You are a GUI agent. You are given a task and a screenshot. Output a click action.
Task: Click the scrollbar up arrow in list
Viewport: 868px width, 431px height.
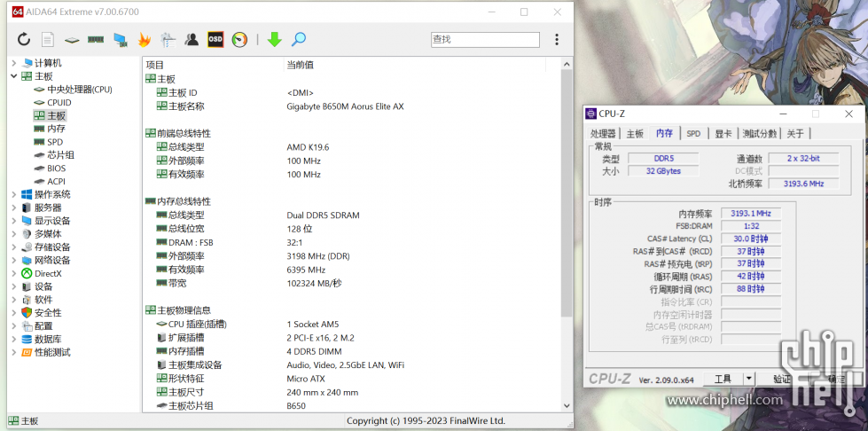click(567, 64)
